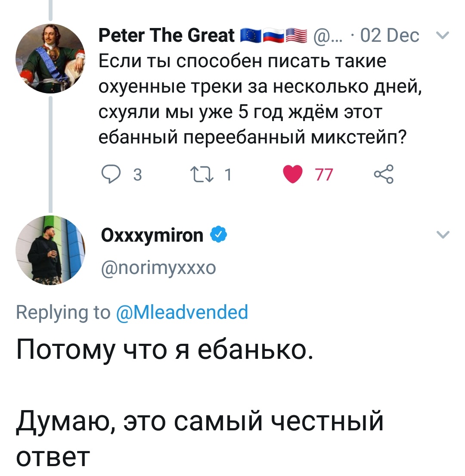Open Peter The Great's avatar picture

50,58
